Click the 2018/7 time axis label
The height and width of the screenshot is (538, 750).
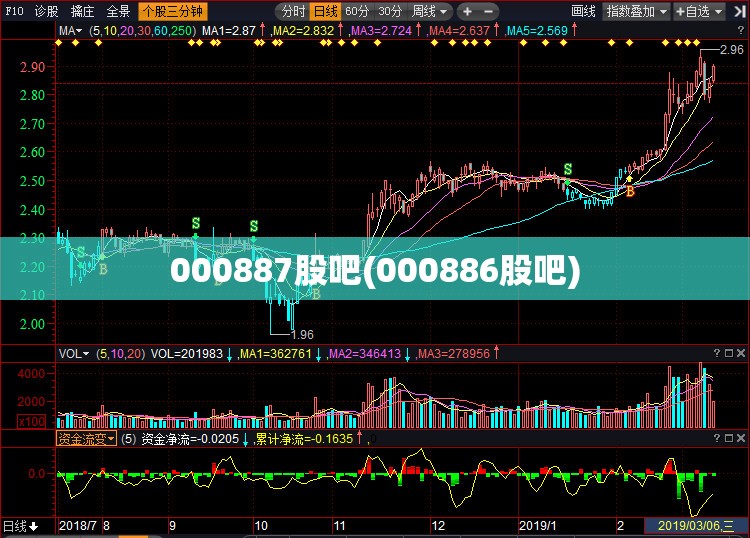coord(77,526)
